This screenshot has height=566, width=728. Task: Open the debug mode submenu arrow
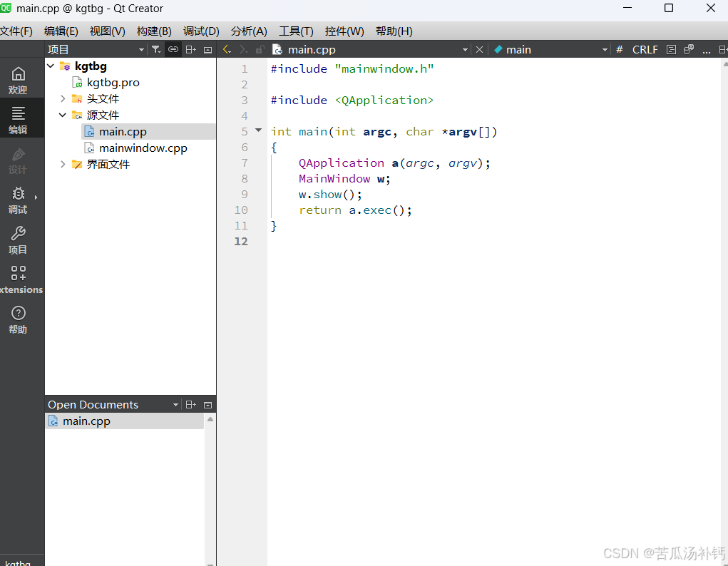36,197
